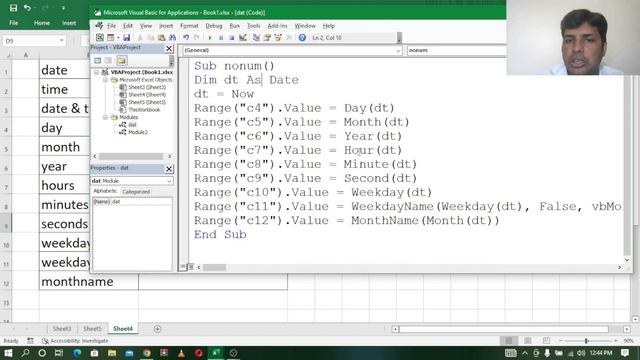Click View Object icon in Project panel
640x360 pixels.
point(109,60)
